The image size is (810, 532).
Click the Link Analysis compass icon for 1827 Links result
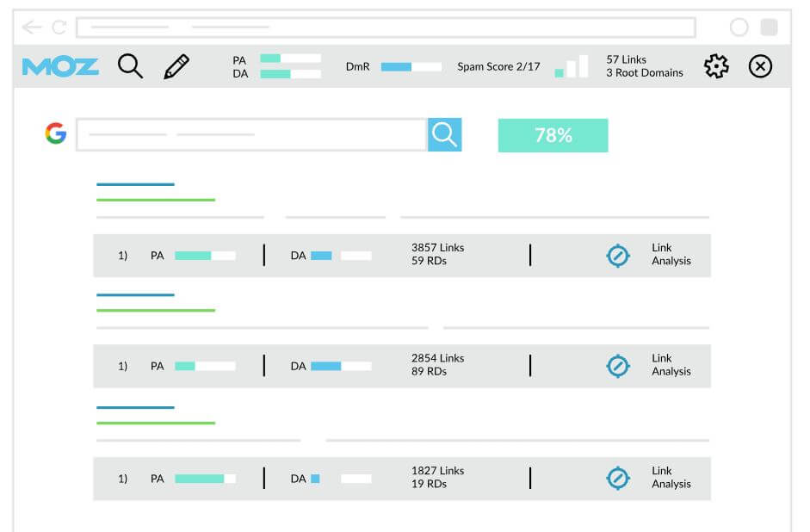[618, 479]
